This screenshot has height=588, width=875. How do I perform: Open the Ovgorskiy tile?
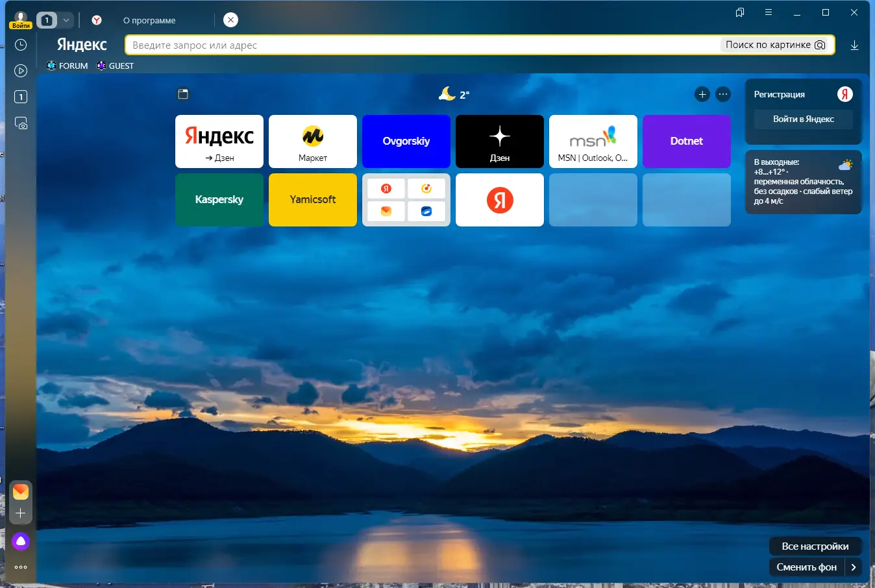point(406,141)
